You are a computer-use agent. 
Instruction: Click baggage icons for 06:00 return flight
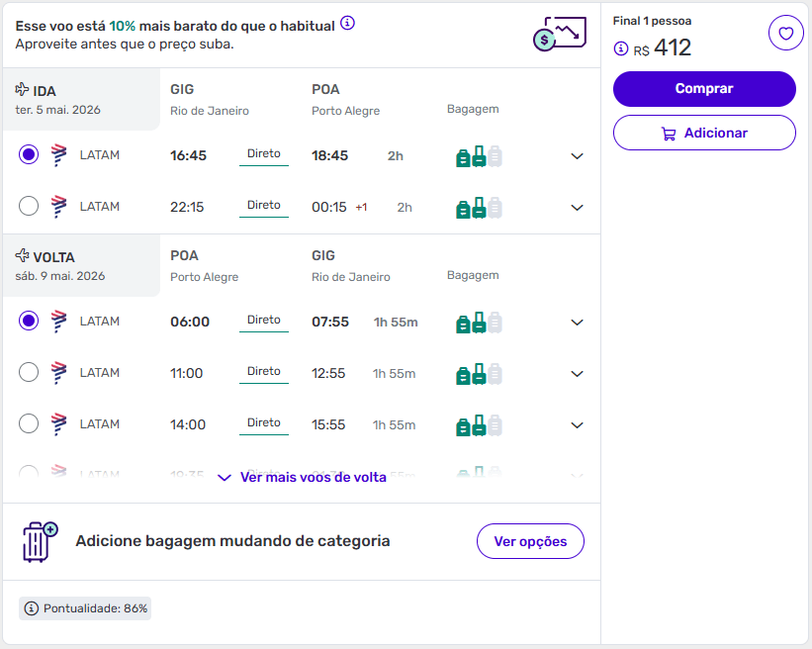(x=479, y=323)
